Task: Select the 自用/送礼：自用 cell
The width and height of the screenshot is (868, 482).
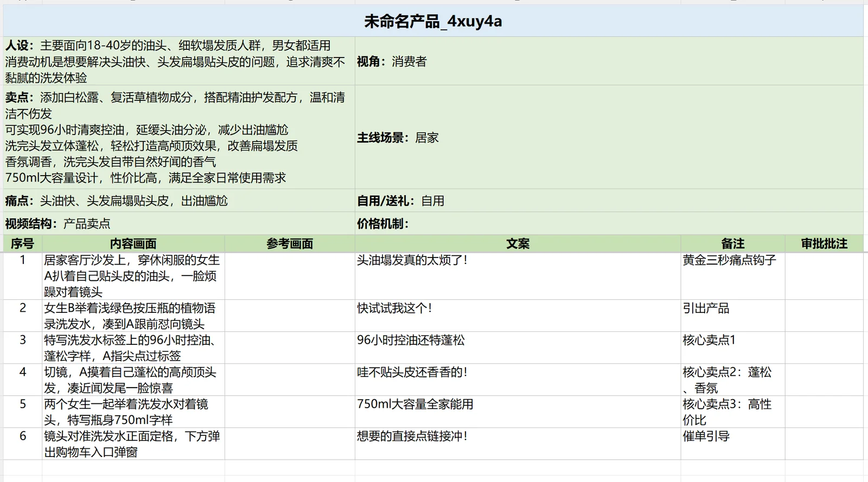Action: [609, 201]
